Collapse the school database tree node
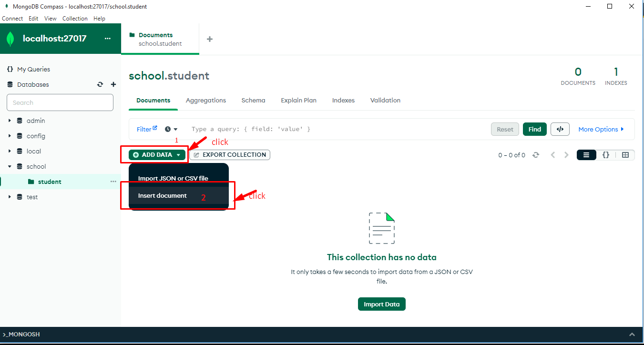The width and height of the screenshot is (644, 345). click(10, 167)
